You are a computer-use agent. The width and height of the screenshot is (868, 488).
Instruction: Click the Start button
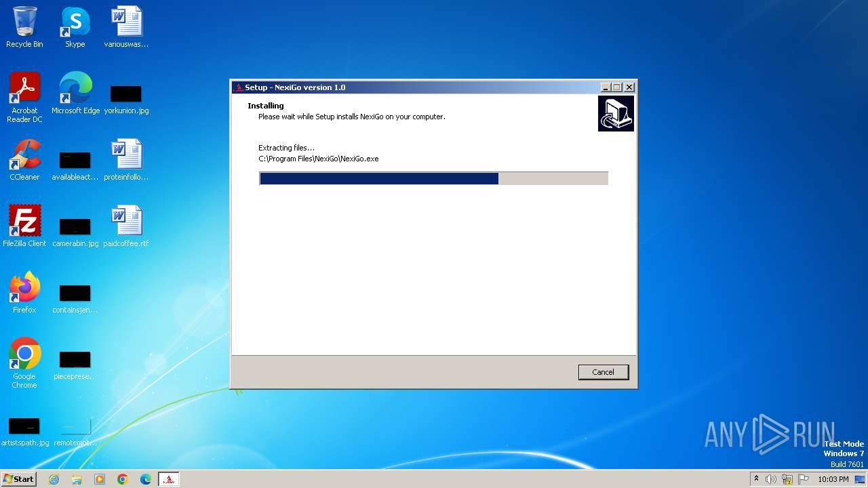point(19,479)
